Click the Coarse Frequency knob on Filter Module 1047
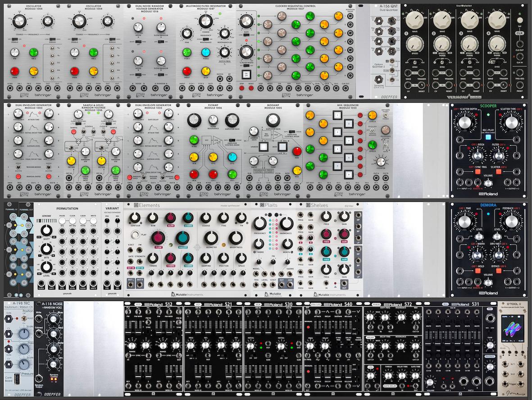This screenshot has height=400, width=532. 205,21
